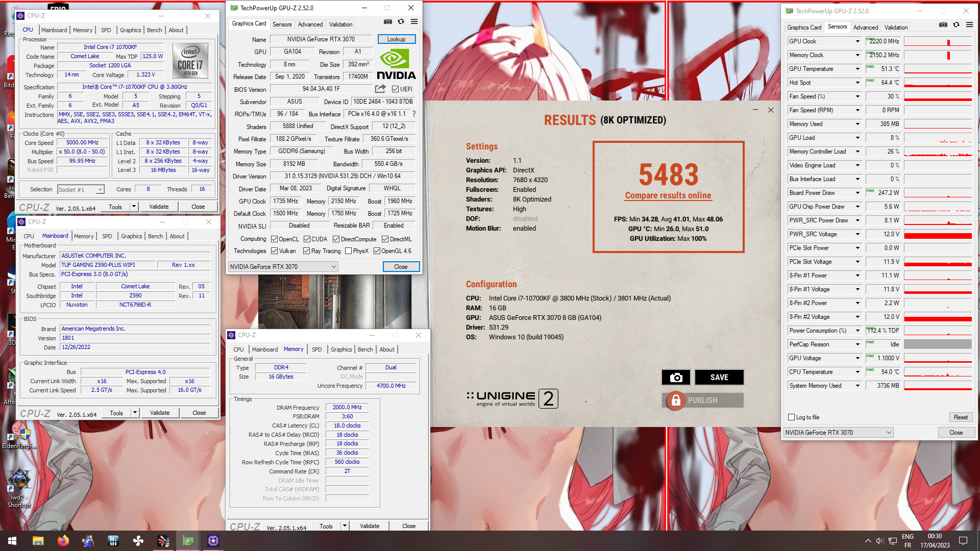Expand GPU Temperature sensor dropdown
This screenshot has height=551, width=980.
point(857,69)
